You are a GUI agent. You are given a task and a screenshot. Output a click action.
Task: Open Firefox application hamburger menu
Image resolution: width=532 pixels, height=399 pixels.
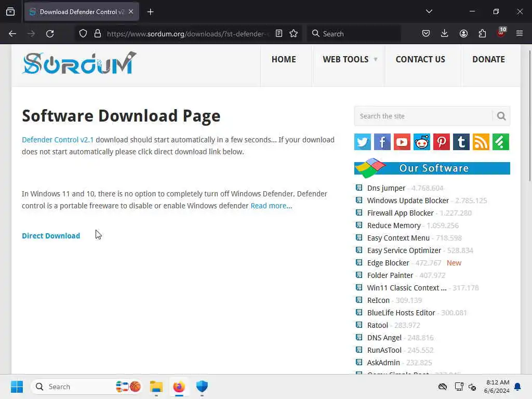520,34
